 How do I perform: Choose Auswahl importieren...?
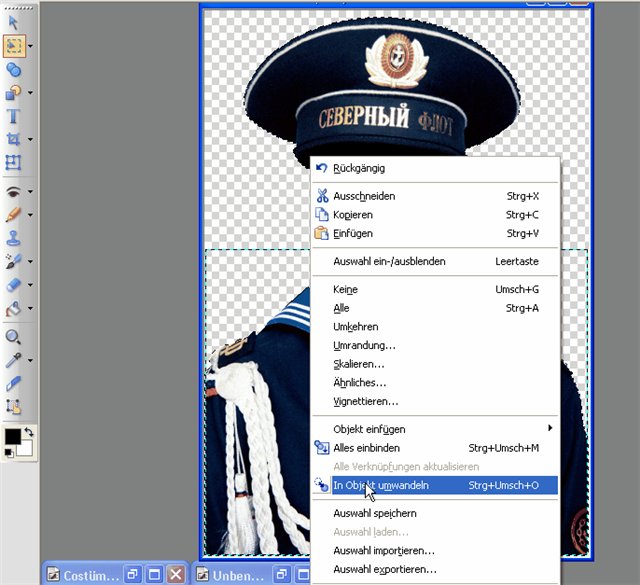tap(435, 551)
